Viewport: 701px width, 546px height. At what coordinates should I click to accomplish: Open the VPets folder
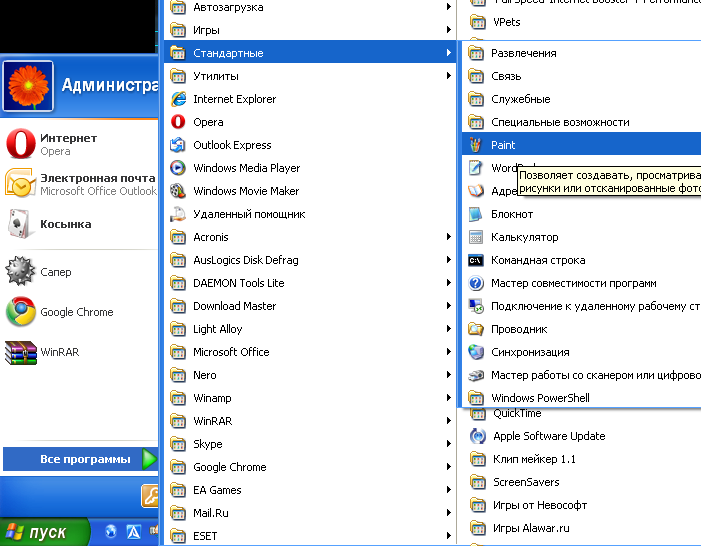coord(581,22)
